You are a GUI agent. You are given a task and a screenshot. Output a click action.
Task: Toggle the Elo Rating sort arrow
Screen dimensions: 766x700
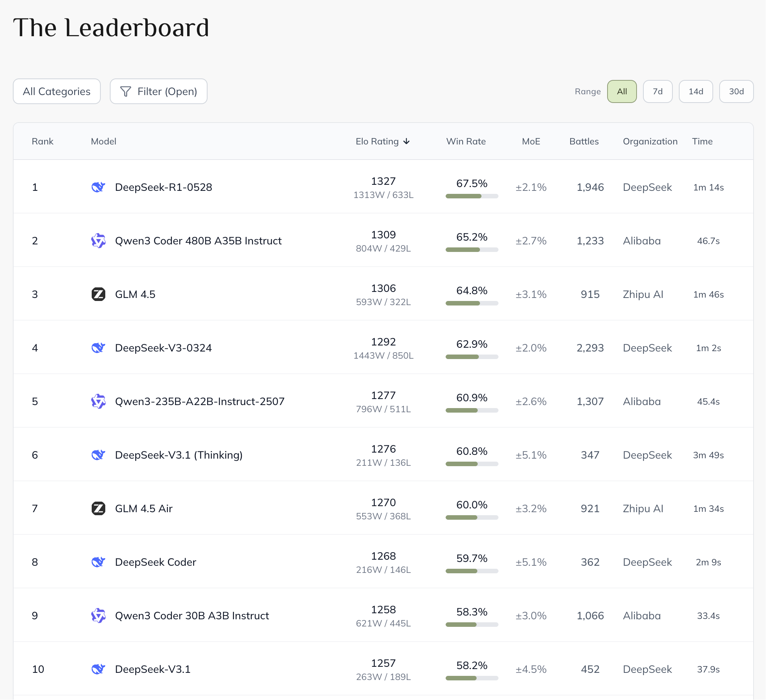click(406, 142)
